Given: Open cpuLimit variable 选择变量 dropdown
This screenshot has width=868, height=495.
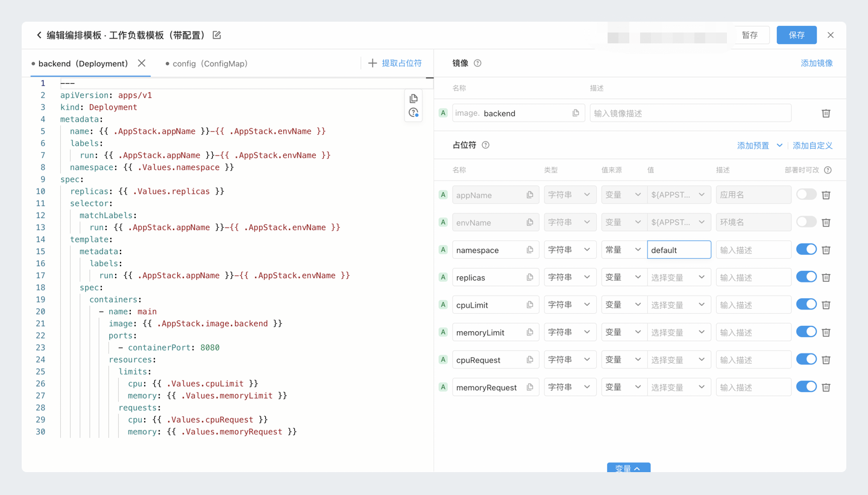Looking at the screenshot, I should (679, 305).
